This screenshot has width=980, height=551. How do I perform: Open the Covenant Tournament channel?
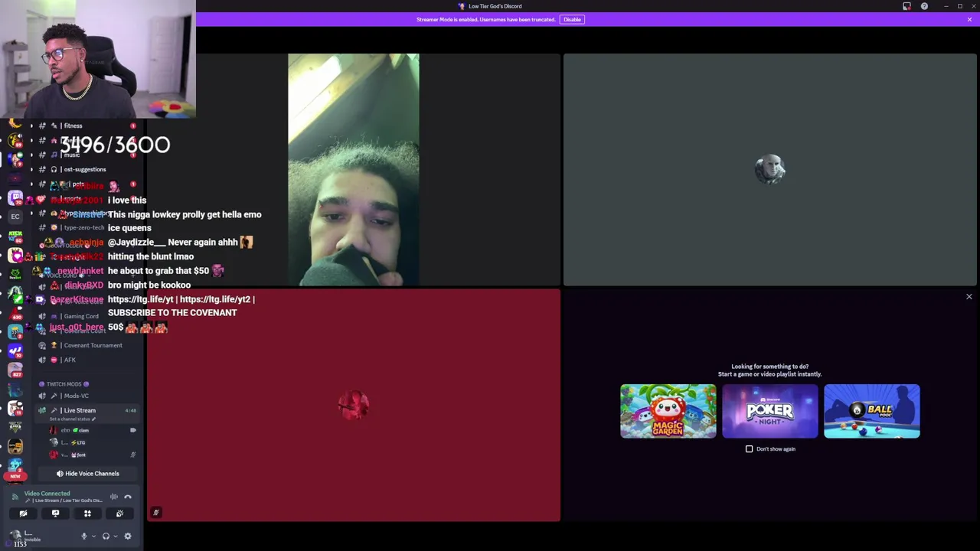point(92,346)
